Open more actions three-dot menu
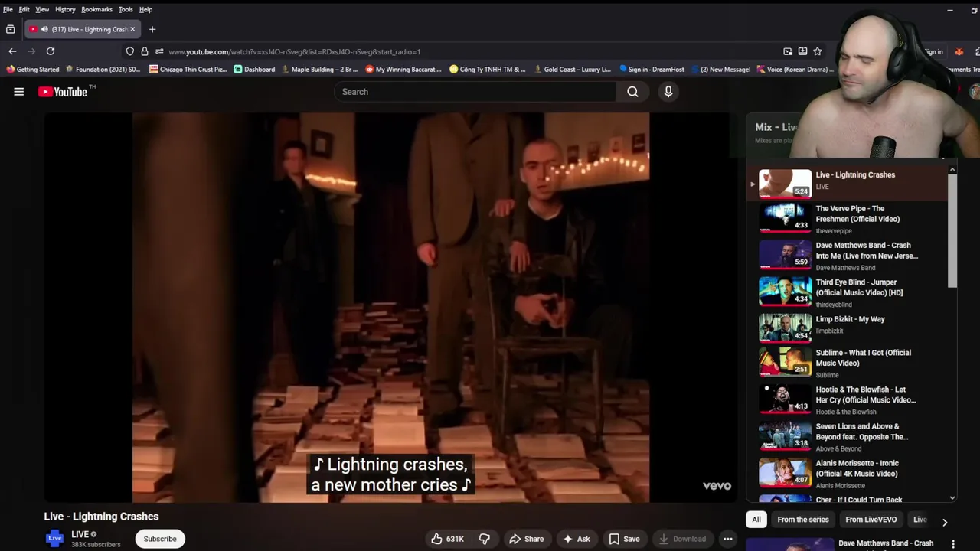Screen dimensions: 980x551 tap(728, 539)
